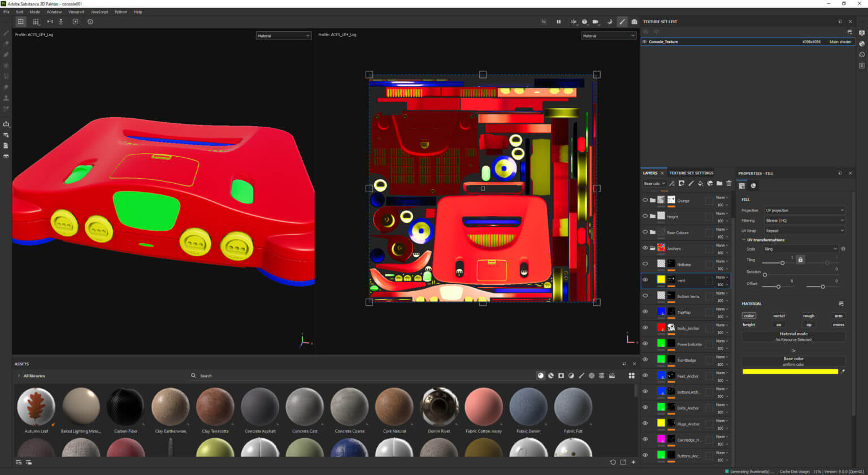Viewport: 868px width, 475px height.
Task: Click the reset rotation icon in top toolbar
Action: click(90, 21)
